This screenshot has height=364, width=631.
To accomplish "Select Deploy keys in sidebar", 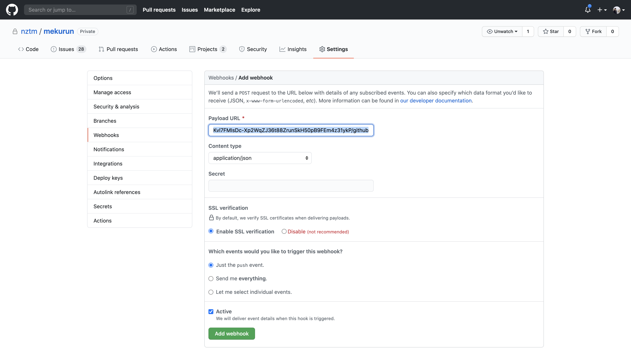I will click(108, 178).
